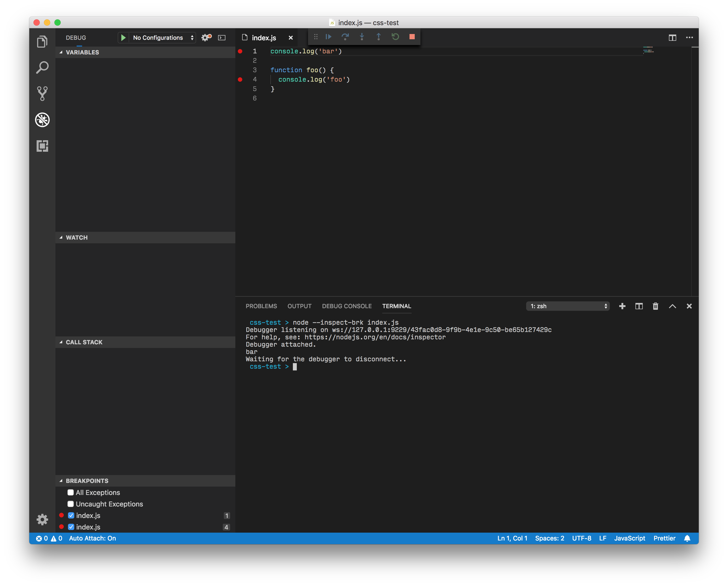Collapse the VARIABLES section

[145, 52]
